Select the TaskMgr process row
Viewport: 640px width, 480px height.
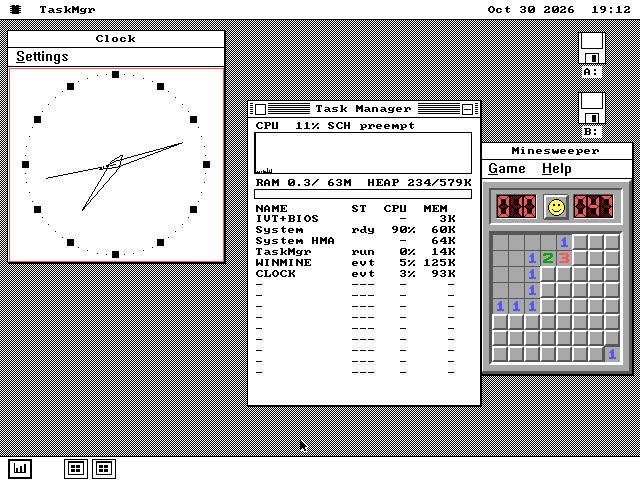tap(356, 252)
